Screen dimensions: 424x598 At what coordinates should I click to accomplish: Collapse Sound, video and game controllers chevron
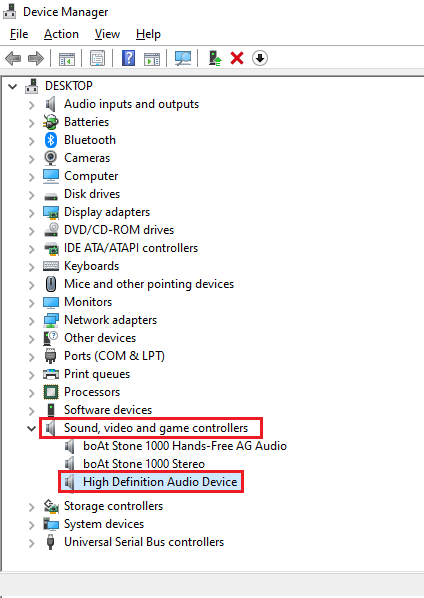[32, 428]
